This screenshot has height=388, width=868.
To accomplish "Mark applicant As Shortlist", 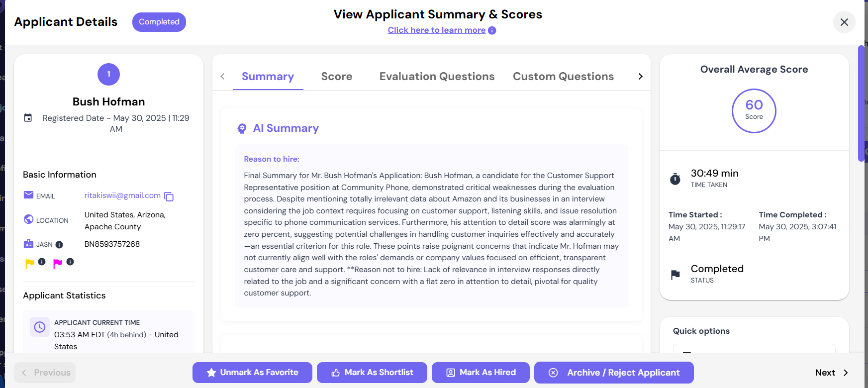I will (372, 373).
